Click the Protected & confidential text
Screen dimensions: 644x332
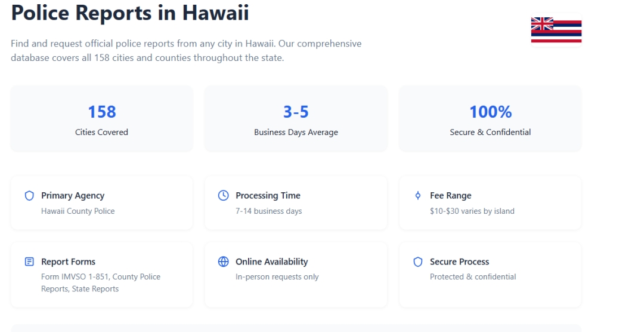pos(473,276)
